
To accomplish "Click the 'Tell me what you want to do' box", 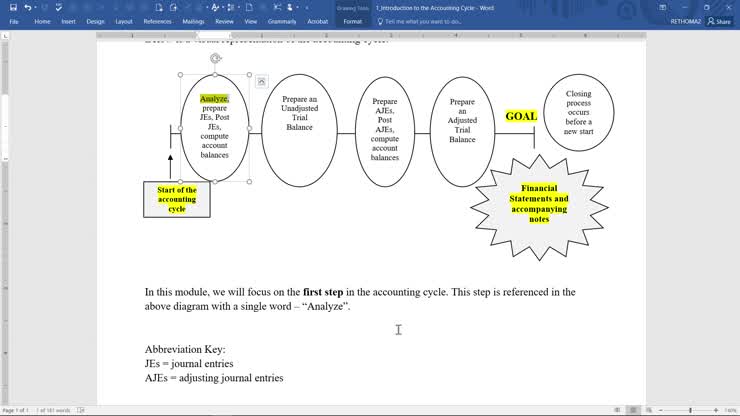I will click(x=420, y=22).
